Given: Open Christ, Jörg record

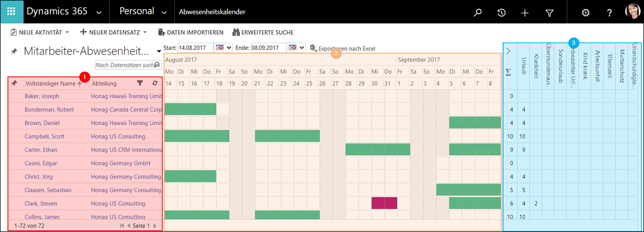Looking at the screenshot, I should (x=39, y=177).
